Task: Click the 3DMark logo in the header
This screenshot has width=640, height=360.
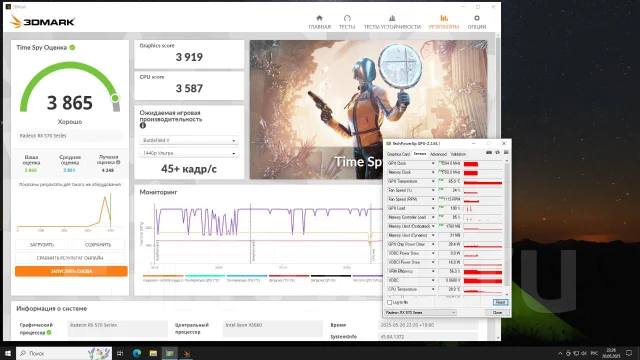Action: tap(42, 22)
